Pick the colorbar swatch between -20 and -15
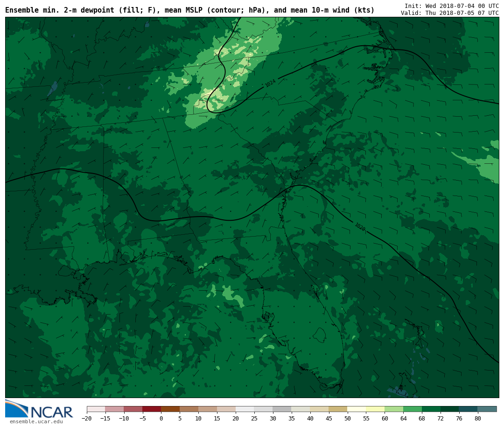Viewport: 504px width, 427px height. tap(96, 409)
